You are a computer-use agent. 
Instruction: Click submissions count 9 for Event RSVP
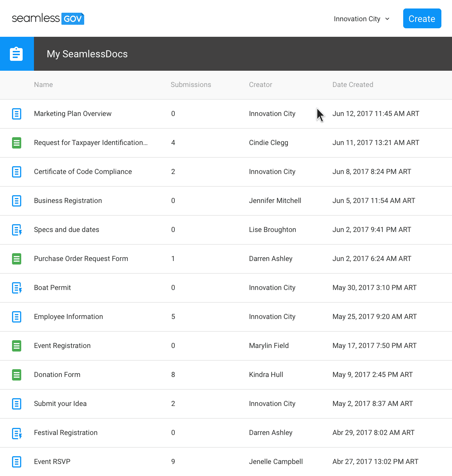pos(173,462)
